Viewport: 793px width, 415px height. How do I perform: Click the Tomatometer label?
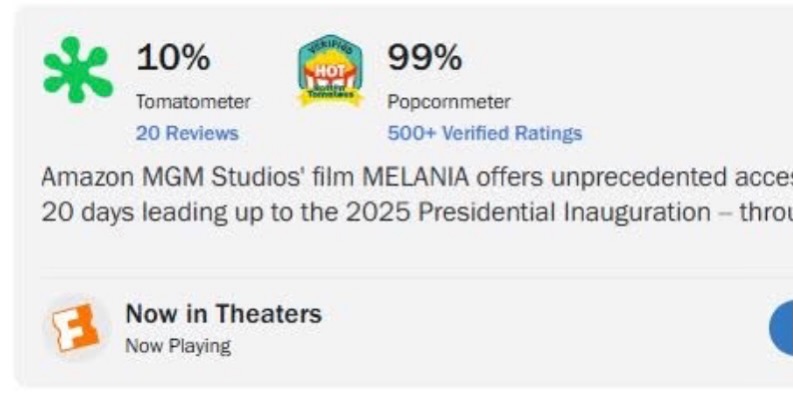(x=193, y=102)
